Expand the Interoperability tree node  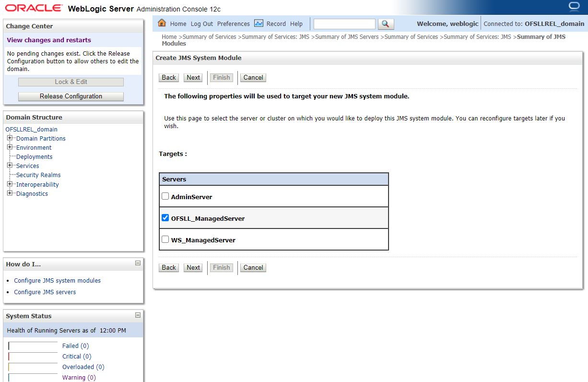tap(10, 184)
